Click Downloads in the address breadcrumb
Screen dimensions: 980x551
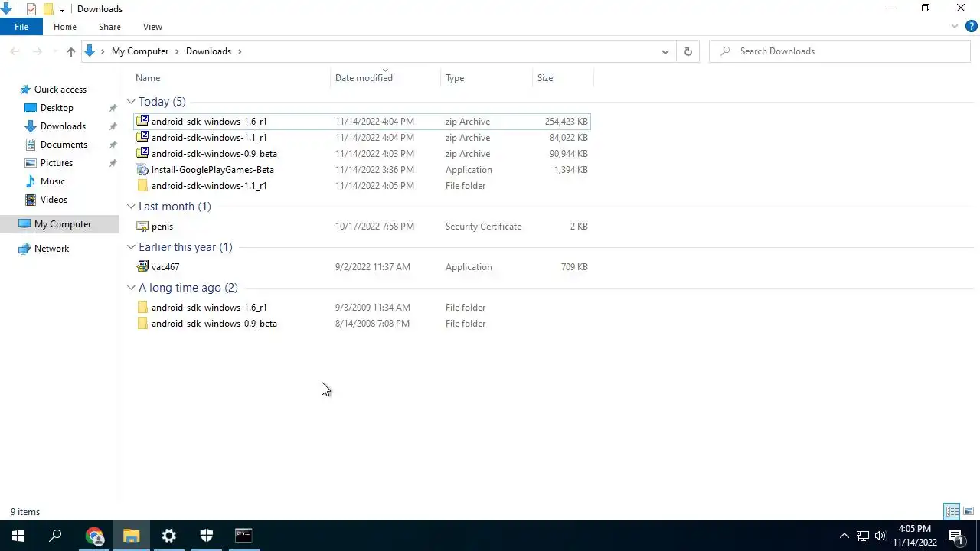[208, 51]
